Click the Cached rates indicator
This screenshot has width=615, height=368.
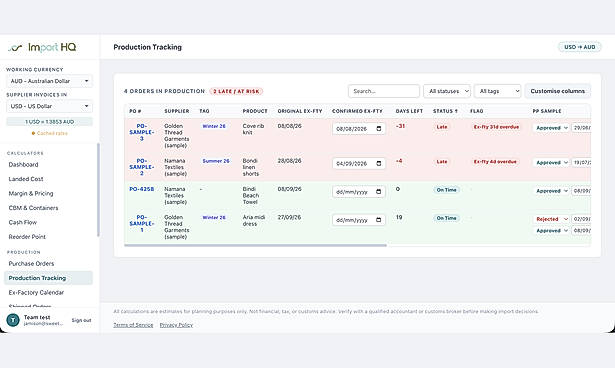tap(49, 133)
